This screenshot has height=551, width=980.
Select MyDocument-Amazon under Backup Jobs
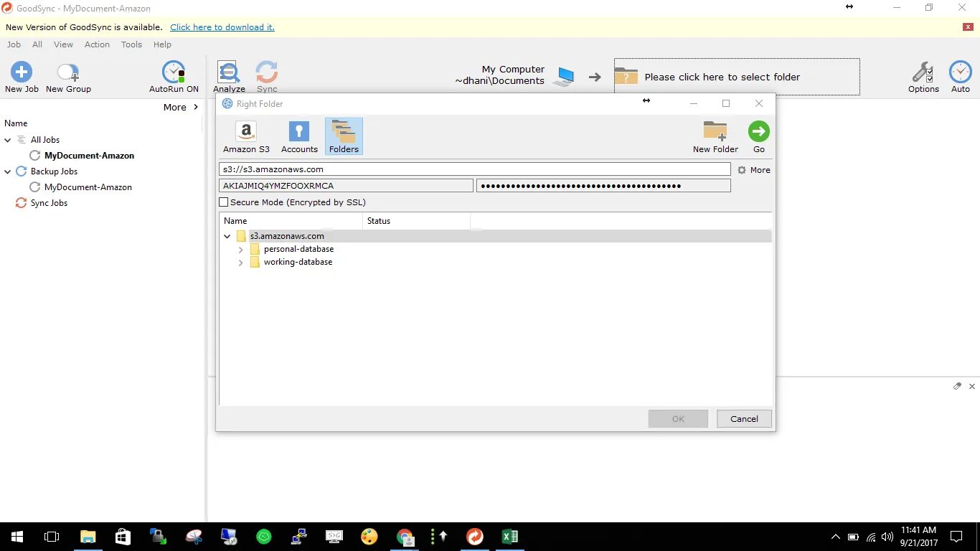88,187
